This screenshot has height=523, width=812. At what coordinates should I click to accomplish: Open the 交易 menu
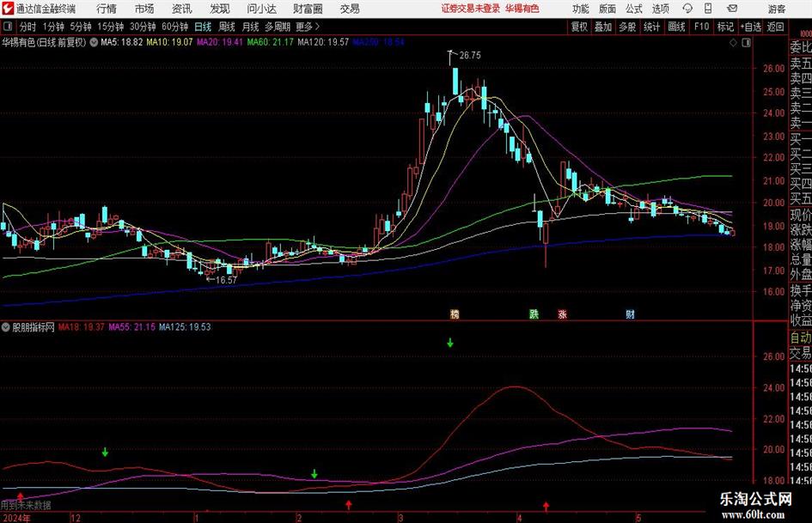click(x=350, y=9)
